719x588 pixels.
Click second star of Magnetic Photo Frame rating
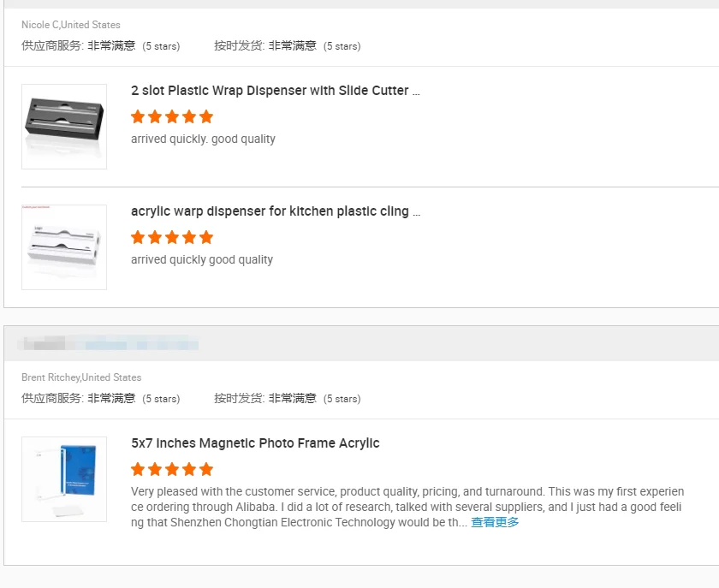[x=155, y=469]
